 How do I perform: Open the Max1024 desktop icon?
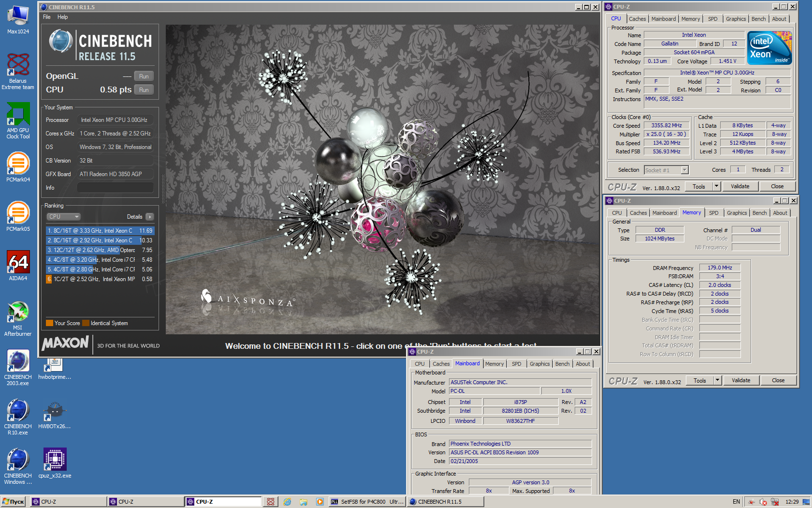click(18, 19)
